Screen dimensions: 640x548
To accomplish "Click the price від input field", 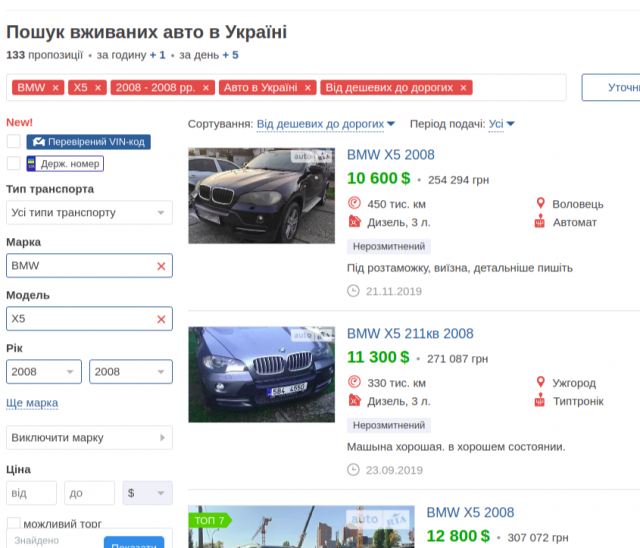I will click(31, 493).
